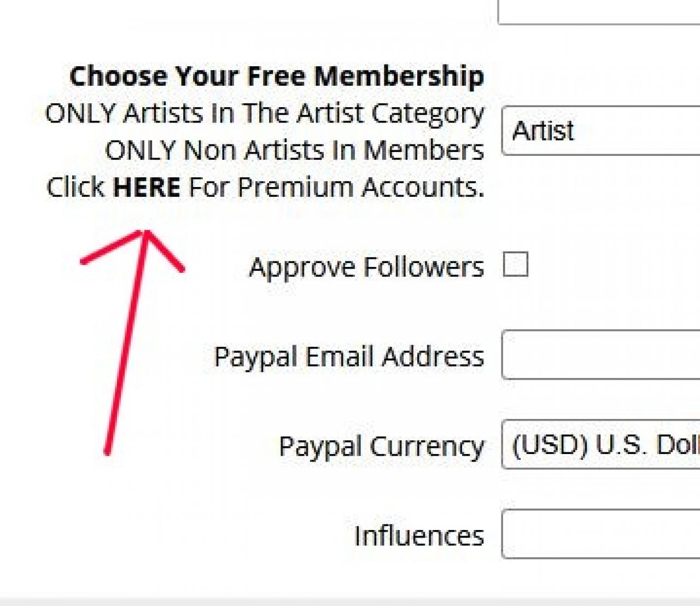Expand the Paypal Currency dropdown
The width and height of the screenshot is (700, 606).
point(600,445)
